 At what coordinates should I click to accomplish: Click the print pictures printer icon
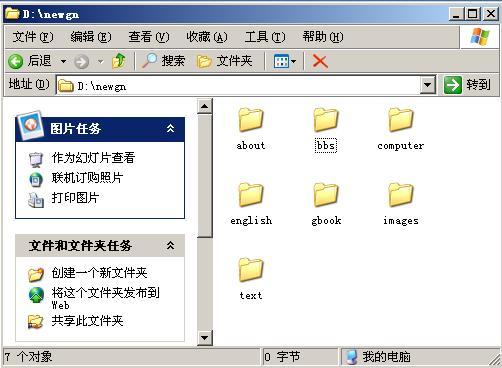click(36, 200)
